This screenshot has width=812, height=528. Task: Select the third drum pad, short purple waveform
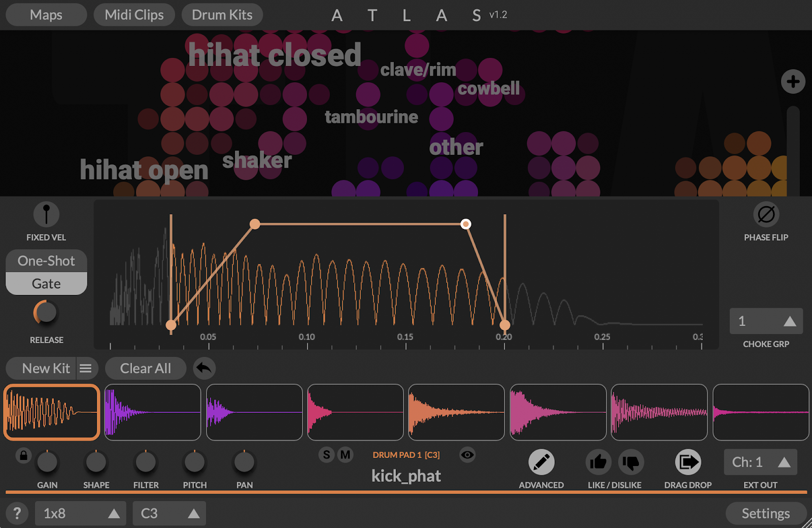tap(254, 412)
